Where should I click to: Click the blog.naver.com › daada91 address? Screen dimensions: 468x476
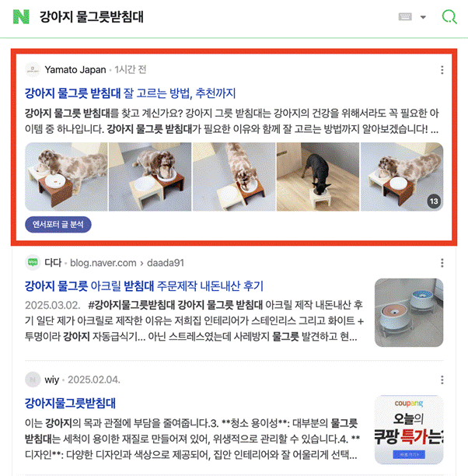[x=127, y=263]
